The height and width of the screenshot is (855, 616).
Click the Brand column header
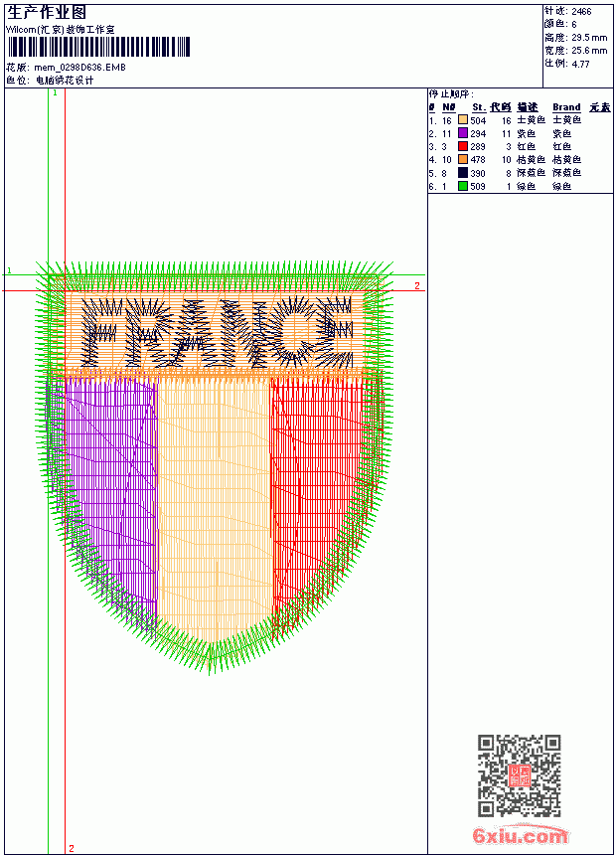pyautogui.click(x=566, y=107)
